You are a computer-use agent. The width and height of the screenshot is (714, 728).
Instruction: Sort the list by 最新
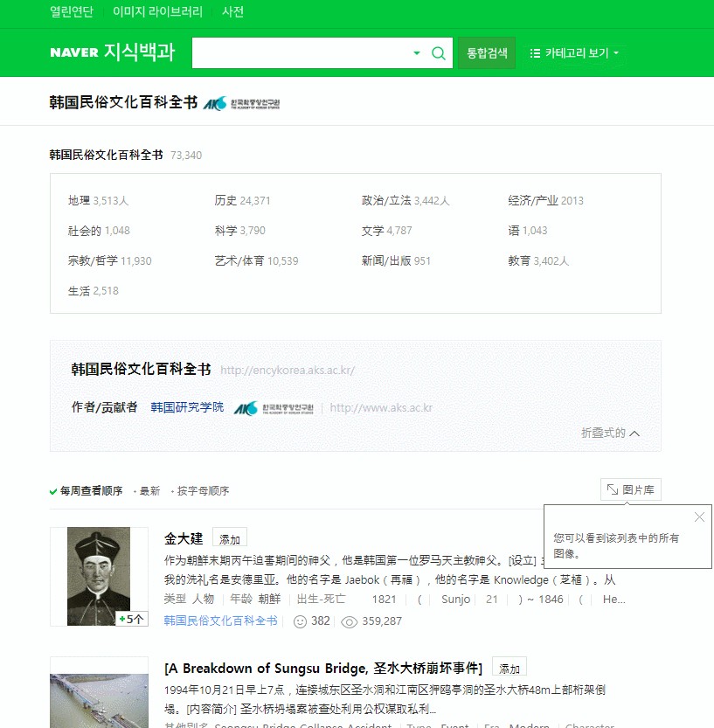[149, 491]
